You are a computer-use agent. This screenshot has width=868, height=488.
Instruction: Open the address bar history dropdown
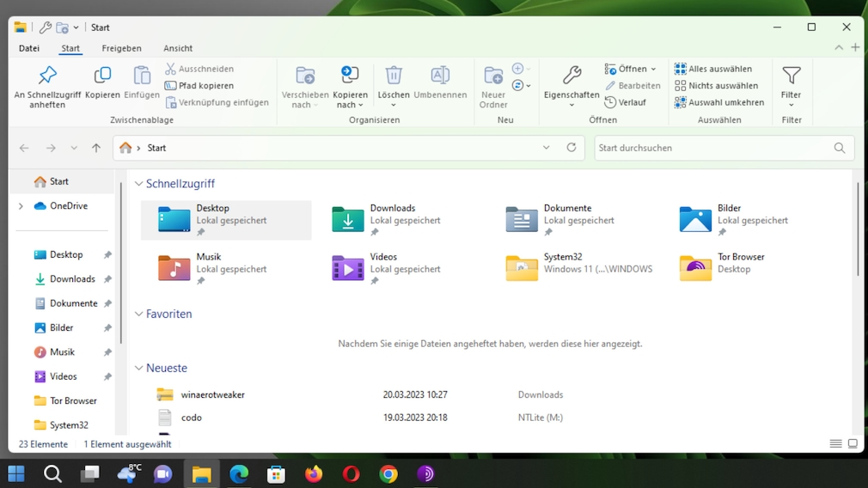(547, 148)
